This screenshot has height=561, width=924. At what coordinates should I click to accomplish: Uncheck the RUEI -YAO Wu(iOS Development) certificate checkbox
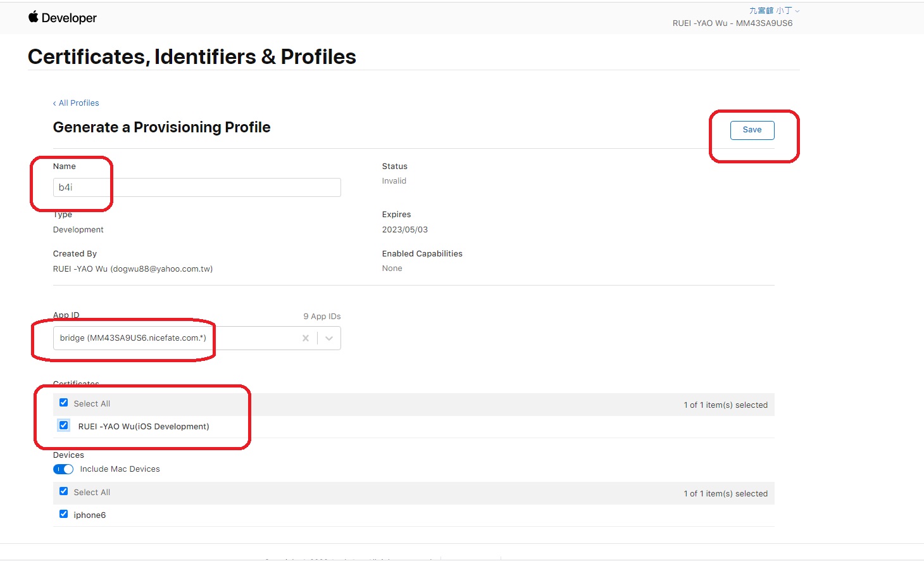click(64, 425)
